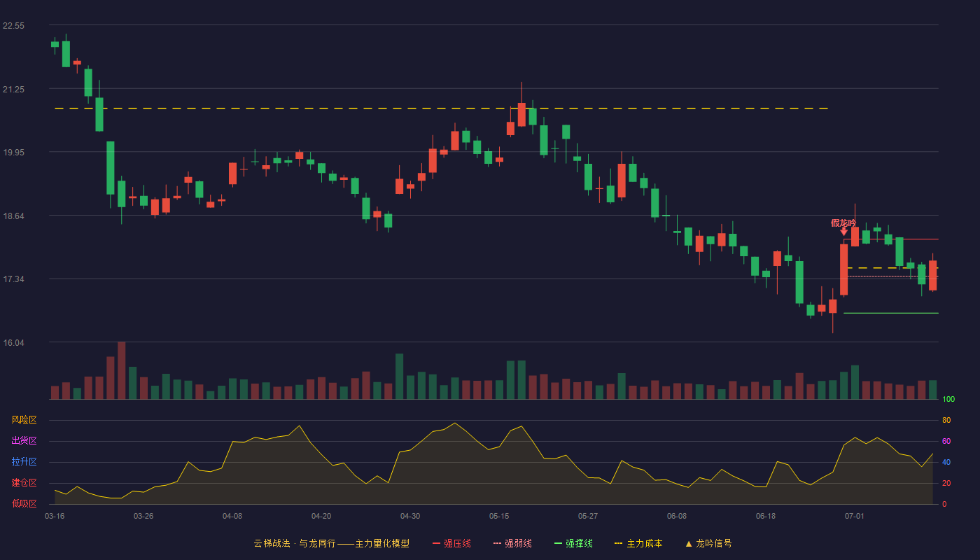
Task: Click the long yellow dashed 主力成本 line
Action: 442,108
